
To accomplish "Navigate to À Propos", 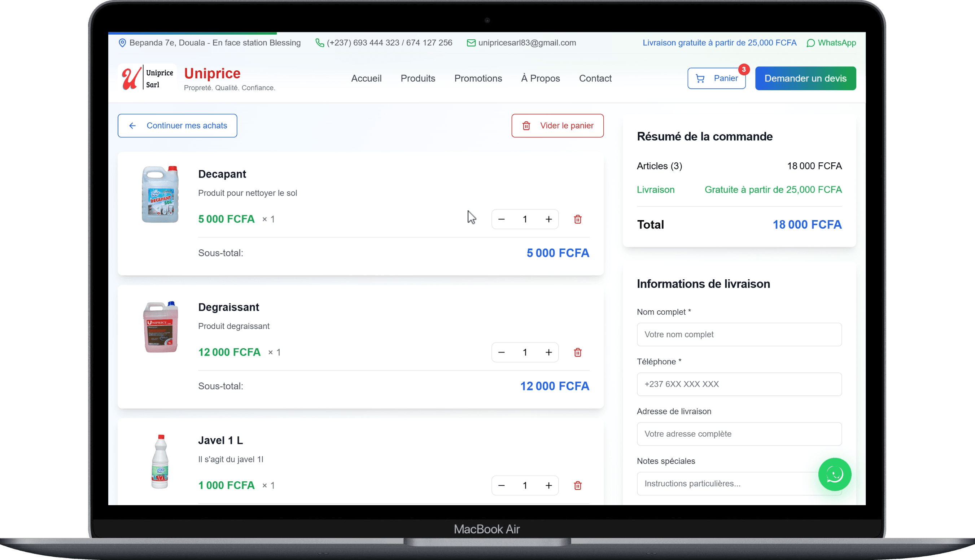I will point(540,78).
